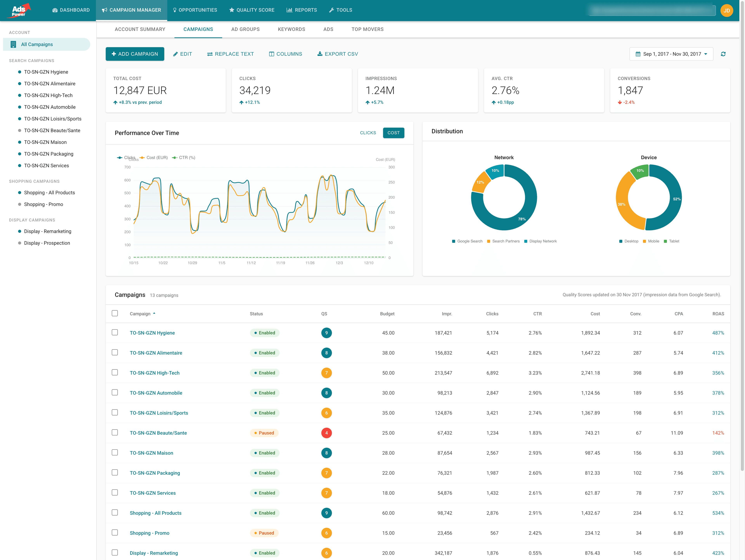Click the search field in the top bar
Screen dimensions: 745x560
[x=652, y=10]
